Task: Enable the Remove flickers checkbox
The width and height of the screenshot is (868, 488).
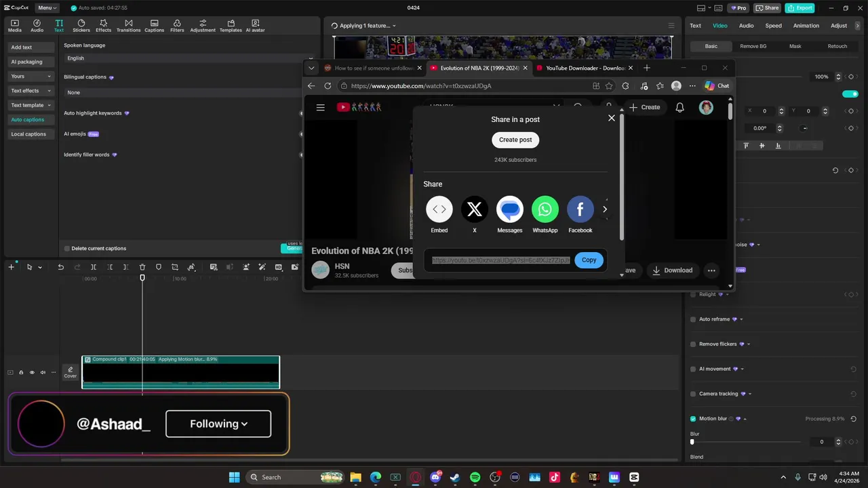Action: point(693,344)
